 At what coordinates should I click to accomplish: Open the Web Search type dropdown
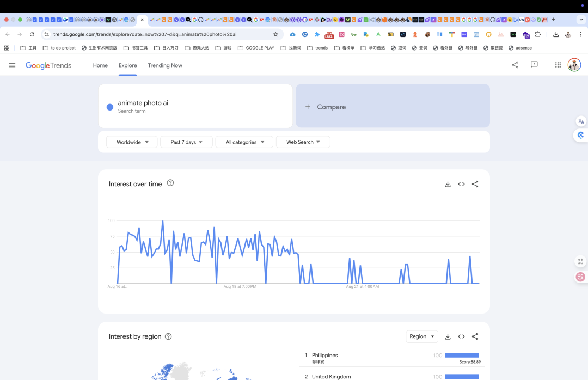coord(303,142)
